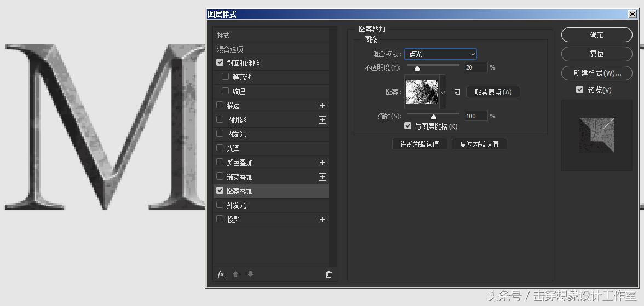
Task: Click the pattern thumbnail swatch
Action: pyautogui.click(x=422, y=92)
